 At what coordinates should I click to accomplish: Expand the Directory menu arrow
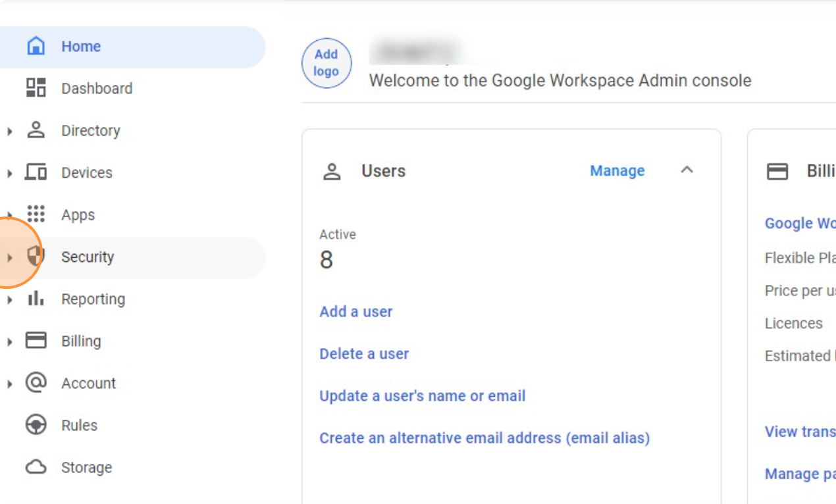9,131
